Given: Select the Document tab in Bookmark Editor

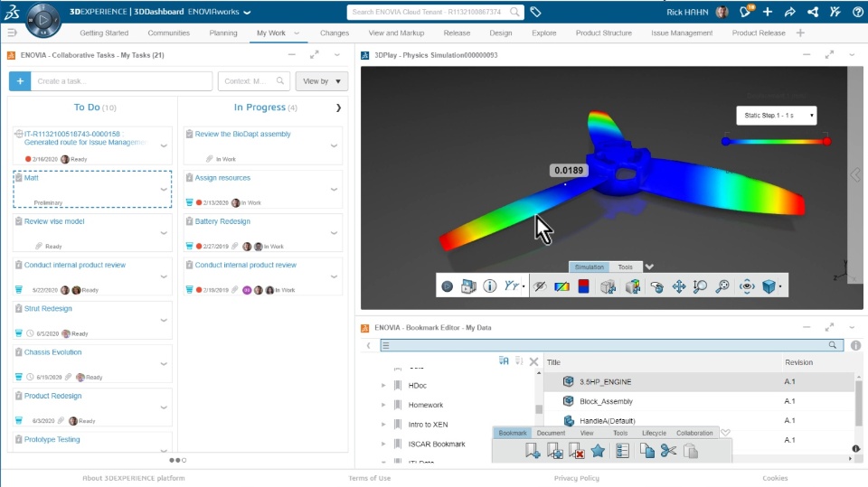Looking at the screenshot, I should (x=551, y=433).
